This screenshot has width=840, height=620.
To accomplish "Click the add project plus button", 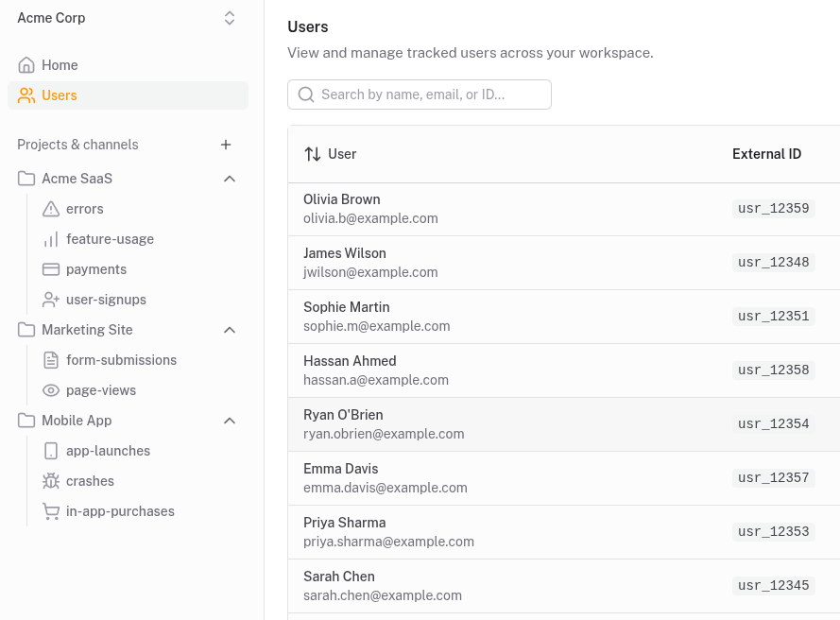I will click(x=226, y=145).
